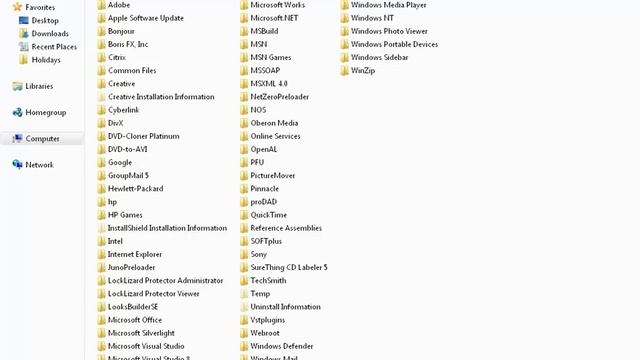The width and height of the screenshot is (640, 360).
Task: Select the JunoPreloader folder name
Action: (x=131, y=267)
